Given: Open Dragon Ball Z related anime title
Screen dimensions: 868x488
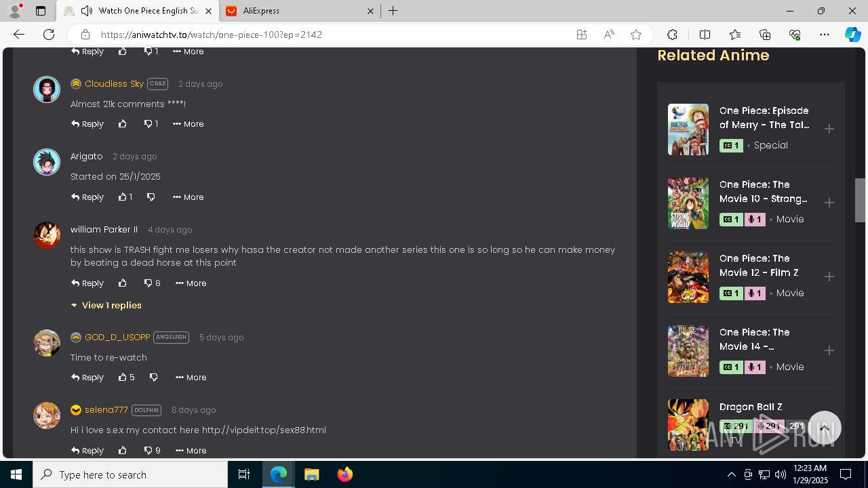Looking at the screenshot, I should point(751,407).
